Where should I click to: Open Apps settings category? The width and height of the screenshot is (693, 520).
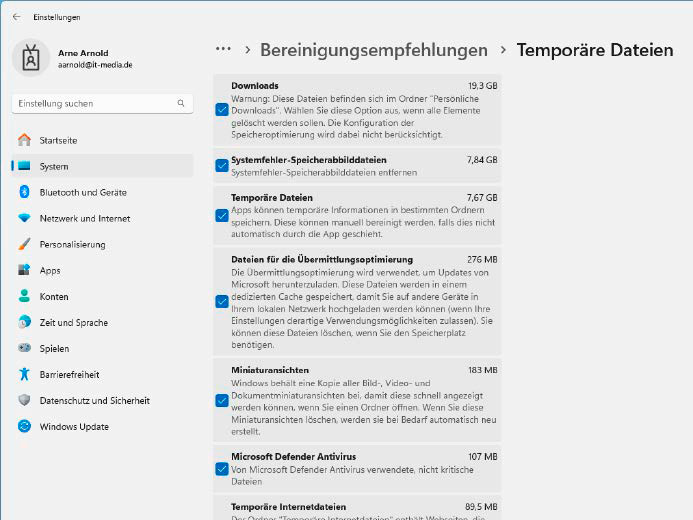click(103, 270)
